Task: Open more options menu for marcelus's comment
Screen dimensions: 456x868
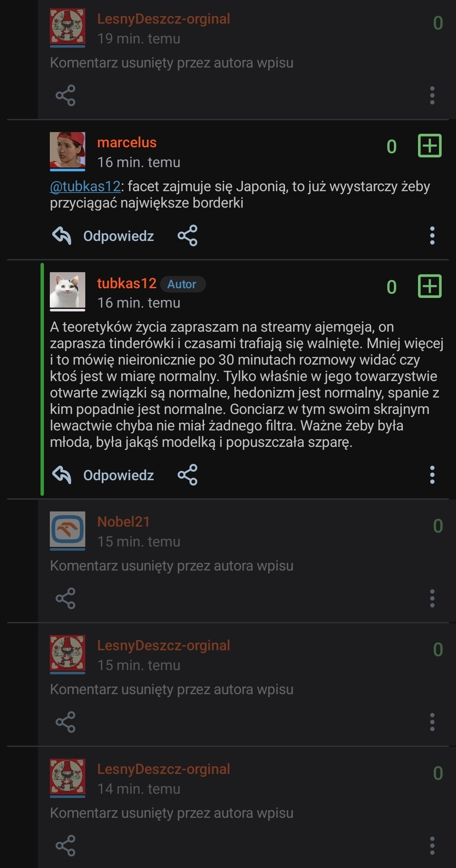Action: click(432, 235)
